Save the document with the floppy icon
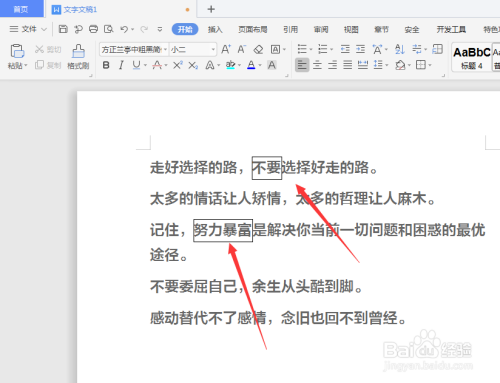Image resolution: width=500 pixels, height=383 pixels. 63,29
